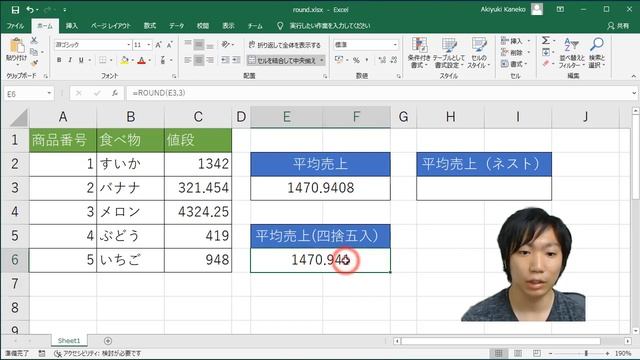Click the red font color swatch icon
This screenshot has height=360, width=640.
pyautogui.click(x=141, y=60)
